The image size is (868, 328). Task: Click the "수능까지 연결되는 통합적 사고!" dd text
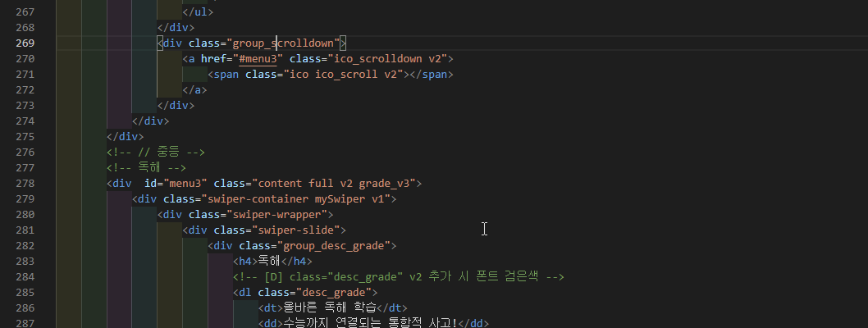click(370, 322)
